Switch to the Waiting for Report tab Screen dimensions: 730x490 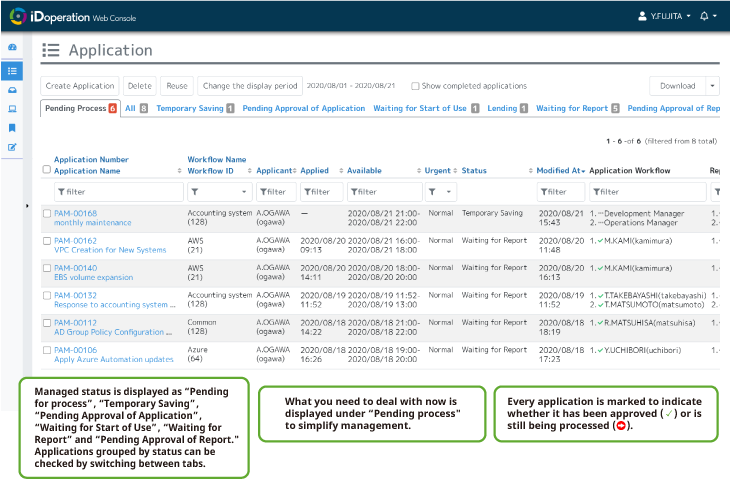coord(572,108)
